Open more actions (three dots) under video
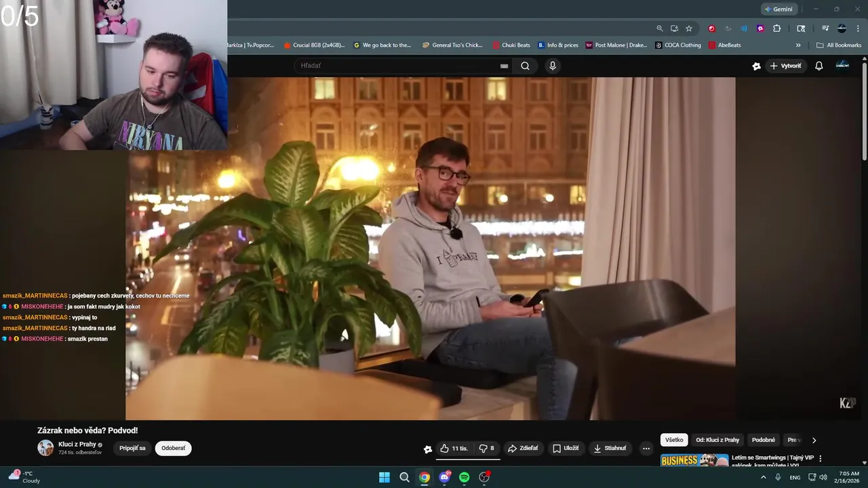 coord(646,448)
